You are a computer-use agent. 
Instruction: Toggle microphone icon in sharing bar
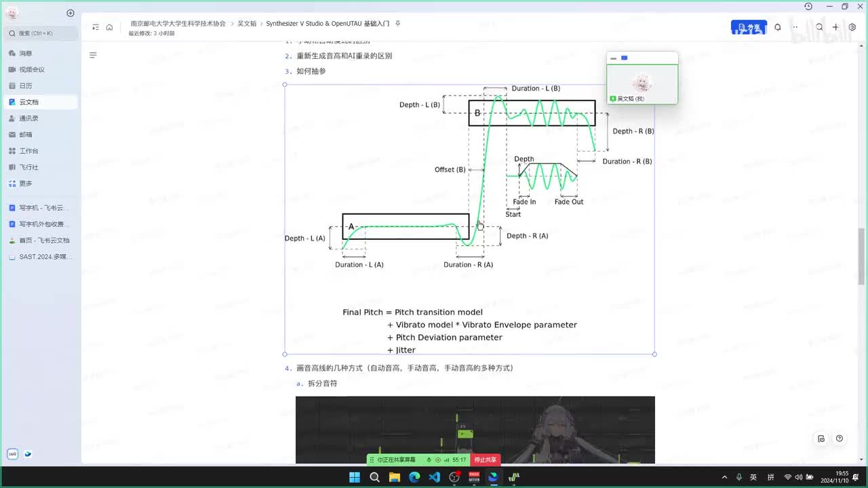(429, 460)
